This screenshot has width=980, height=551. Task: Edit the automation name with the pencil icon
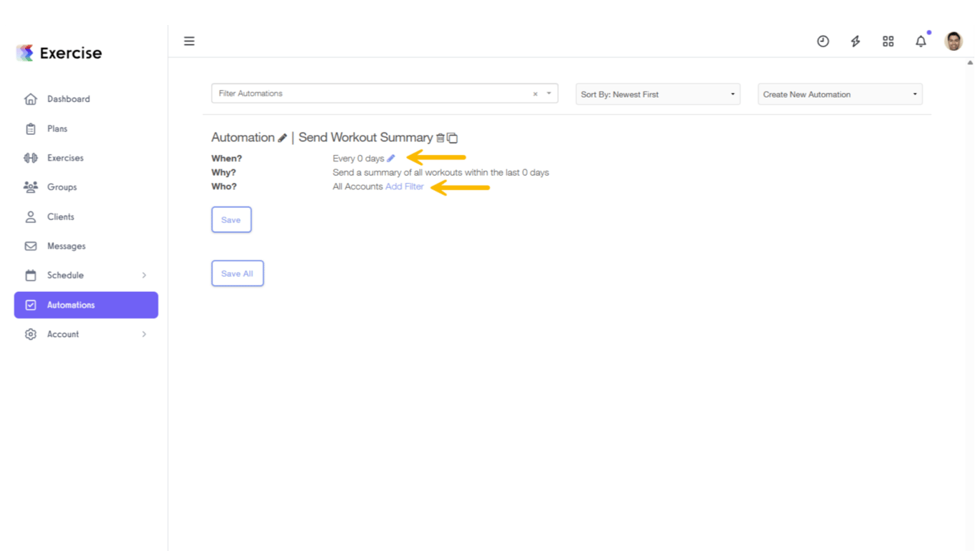tap(283, 137)
